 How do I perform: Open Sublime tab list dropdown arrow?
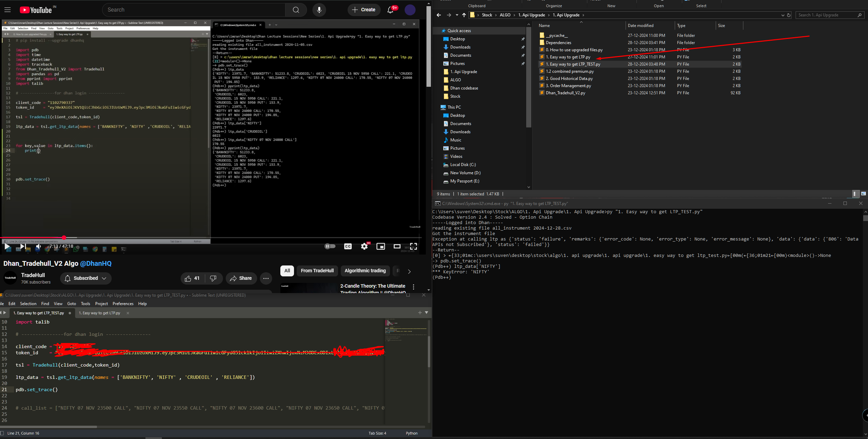[x=426, y=313]
